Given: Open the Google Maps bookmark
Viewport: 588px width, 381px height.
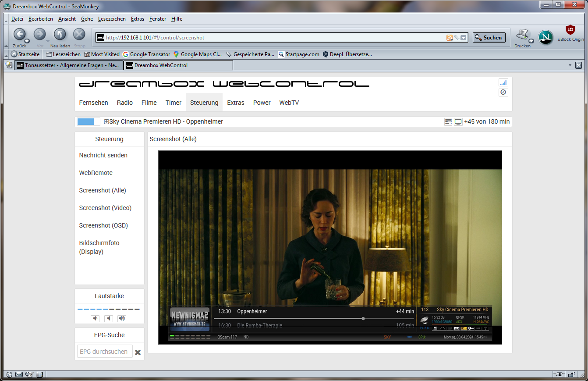Looking at the screenshot, I should (x=198, y=54).
